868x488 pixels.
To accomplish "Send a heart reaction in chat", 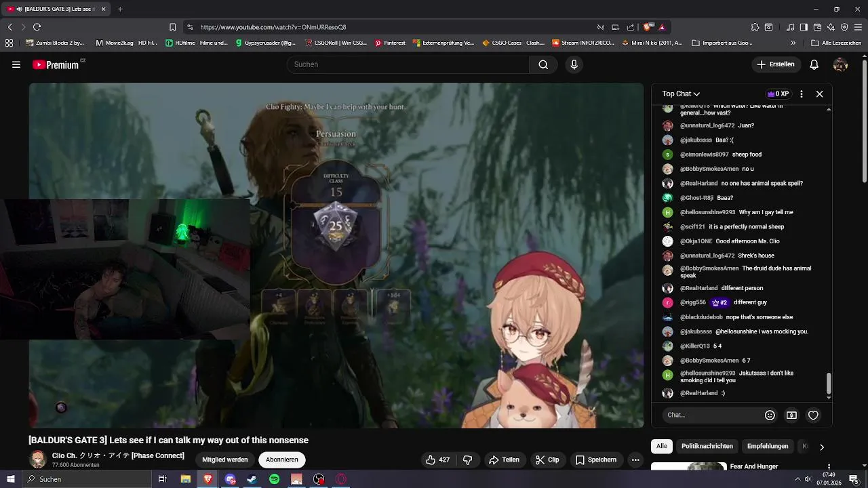I will tap(813, 415).
